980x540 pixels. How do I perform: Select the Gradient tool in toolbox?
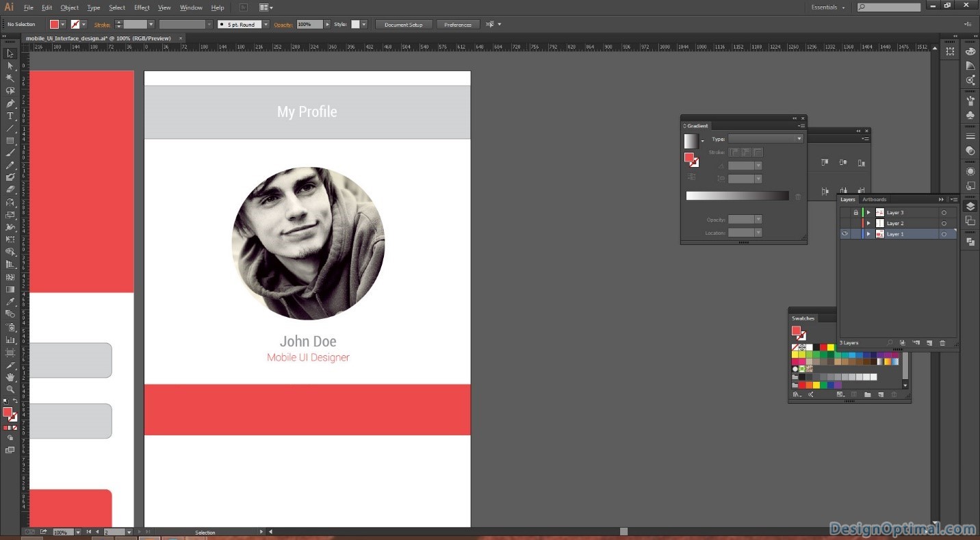pyautogui.click(x=10, y=290)
